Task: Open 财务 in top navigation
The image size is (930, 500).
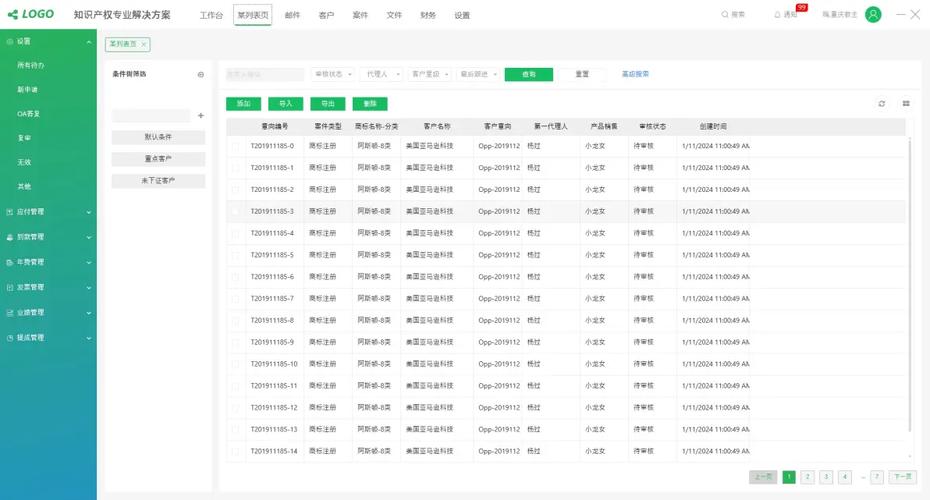Action: pos(428,15)
